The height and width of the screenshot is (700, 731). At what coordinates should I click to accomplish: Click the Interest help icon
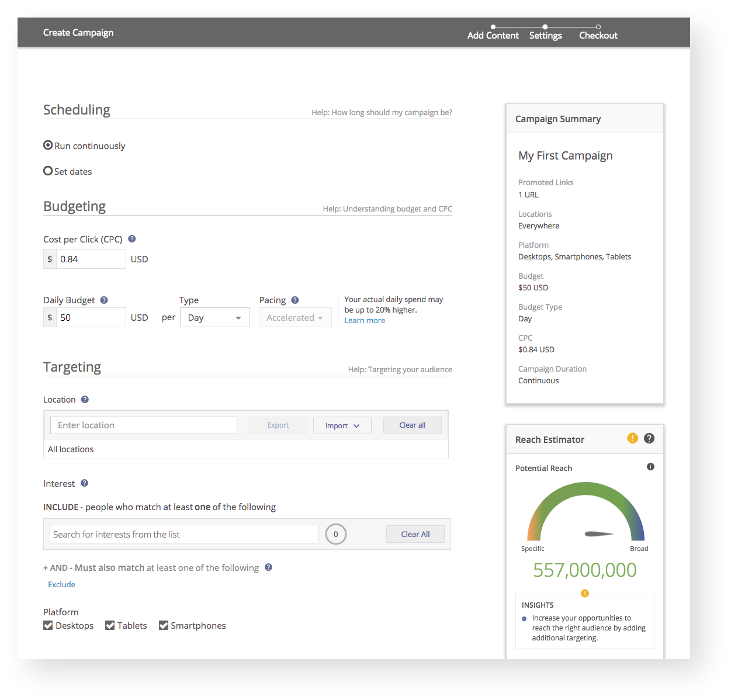click(84, 483)
